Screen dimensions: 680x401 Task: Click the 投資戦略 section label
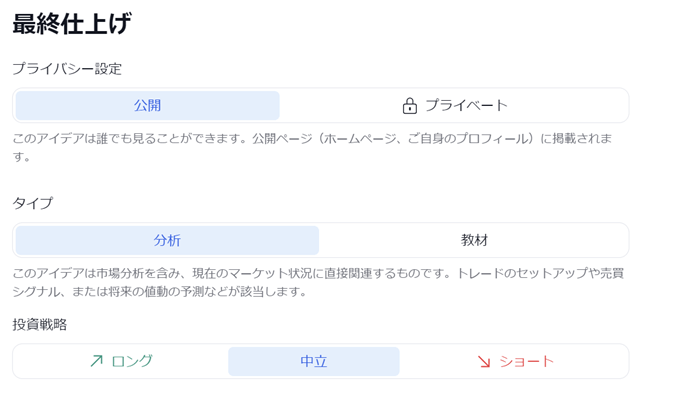click(x=39, y=324)
